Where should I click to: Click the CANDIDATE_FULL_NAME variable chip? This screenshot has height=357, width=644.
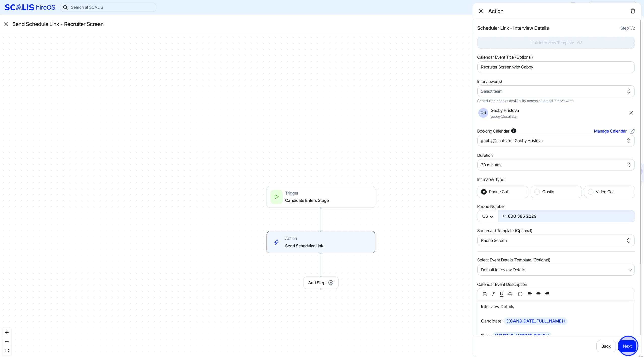[536, 321]
